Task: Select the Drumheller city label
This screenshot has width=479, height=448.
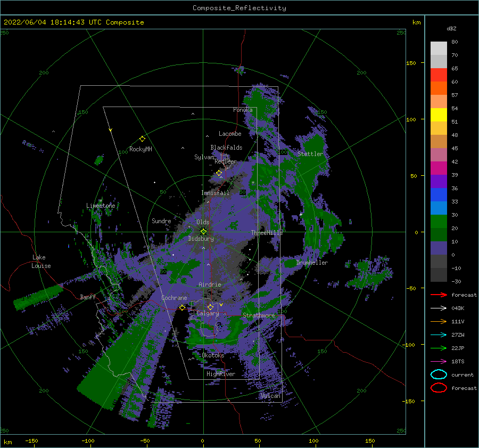Action: (x=312, y=263)
